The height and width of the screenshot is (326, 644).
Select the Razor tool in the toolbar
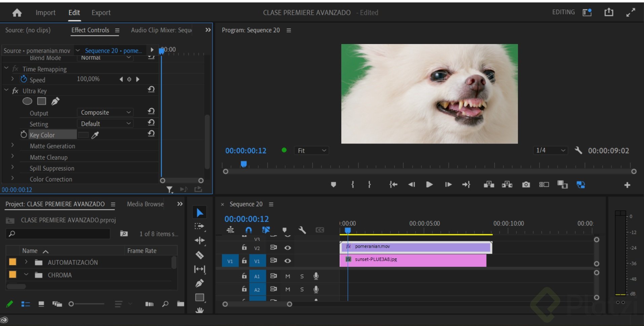click(x=200, y=255)
